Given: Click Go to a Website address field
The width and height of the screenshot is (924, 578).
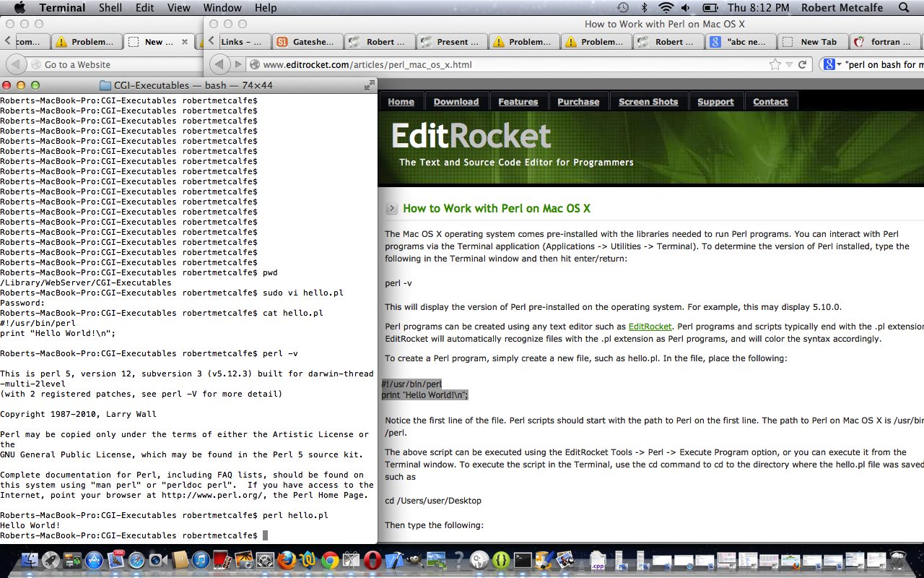Looking at the screenshot, I should click(115, 64).
